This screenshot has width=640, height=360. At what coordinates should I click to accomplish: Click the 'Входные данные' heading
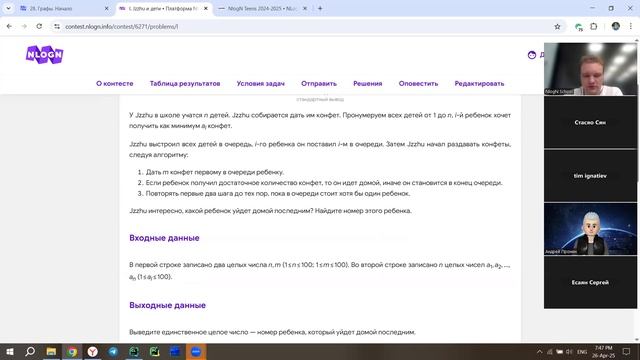[164, 238]
